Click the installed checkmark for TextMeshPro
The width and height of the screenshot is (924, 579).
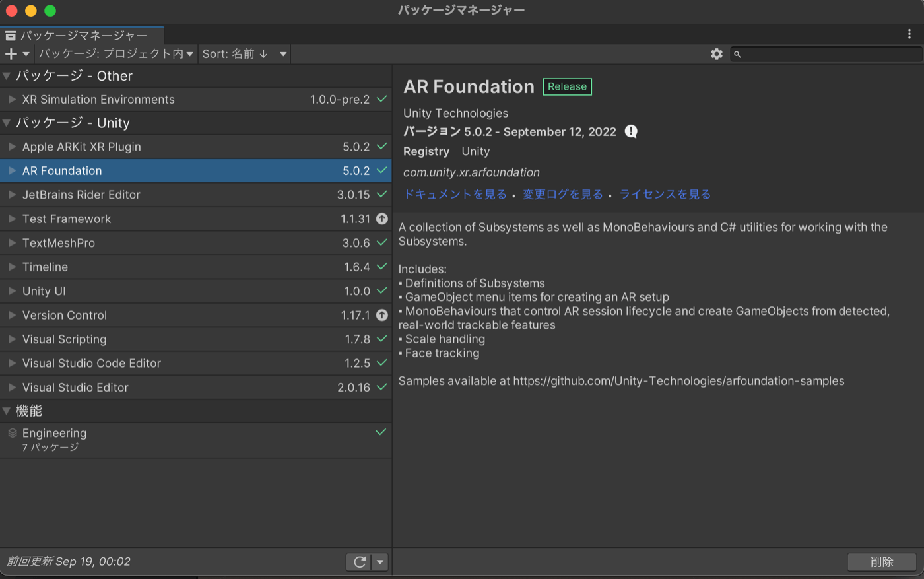coord(381,243)
